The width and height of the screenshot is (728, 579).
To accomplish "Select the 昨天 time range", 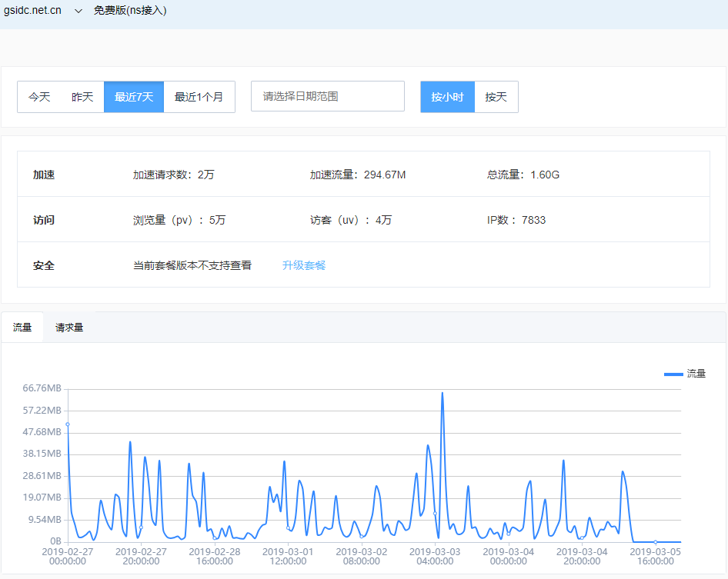I will pyautogui.click(x=82, y=97).
